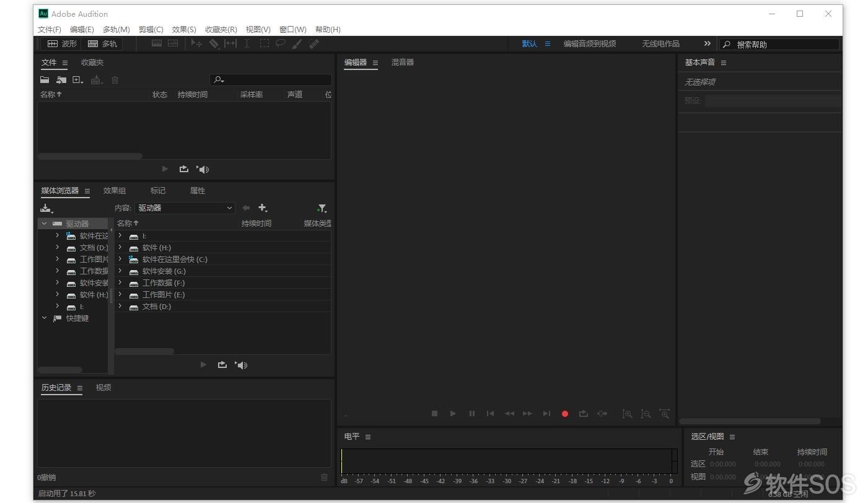Switch to the 波形 waveform editor view
Image resolution: width=868 pixels, height=503 pixels.
click(x=63, y=44)
